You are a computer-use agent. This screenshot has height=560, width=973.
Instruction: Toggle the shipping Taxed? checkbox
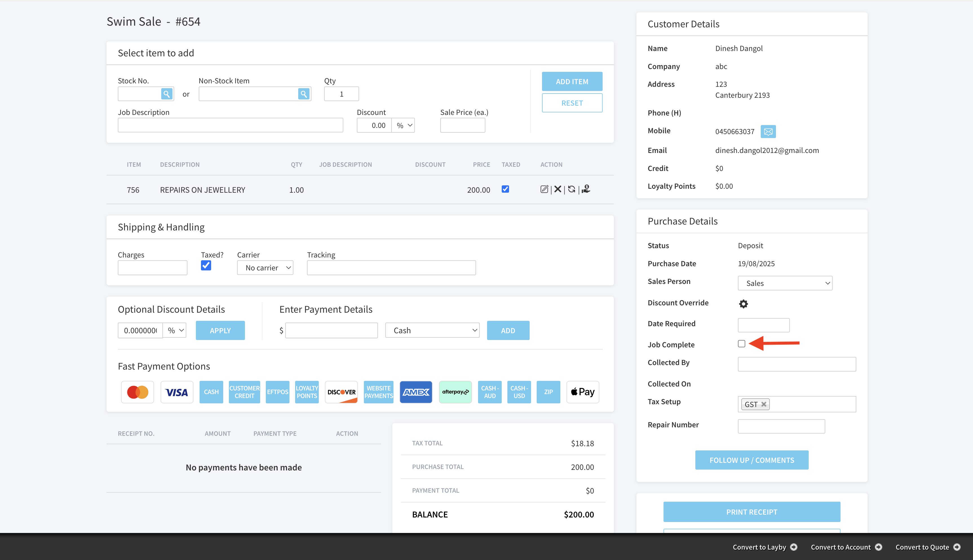click(x=206, y=265)
